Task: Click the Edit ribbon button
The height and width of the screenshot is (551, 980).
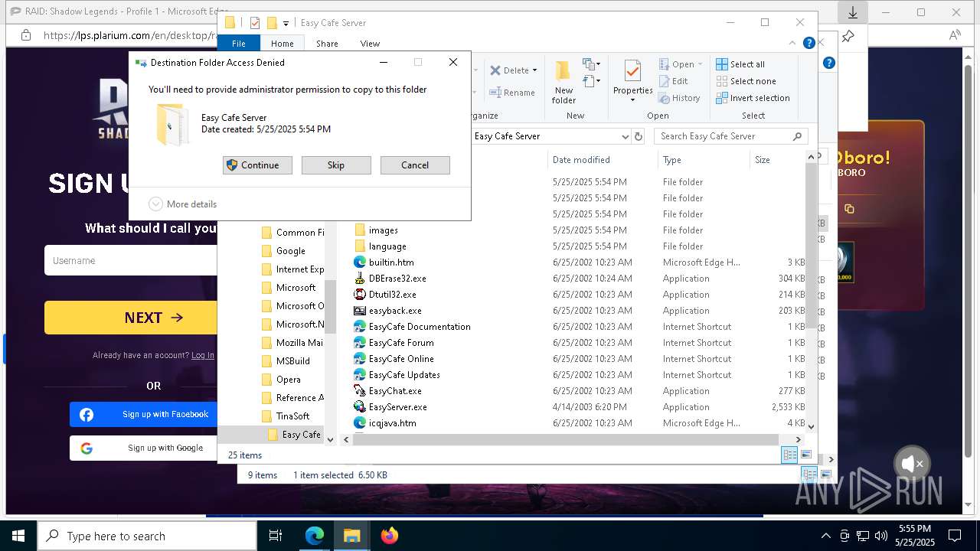Action: tap(673, 81)
